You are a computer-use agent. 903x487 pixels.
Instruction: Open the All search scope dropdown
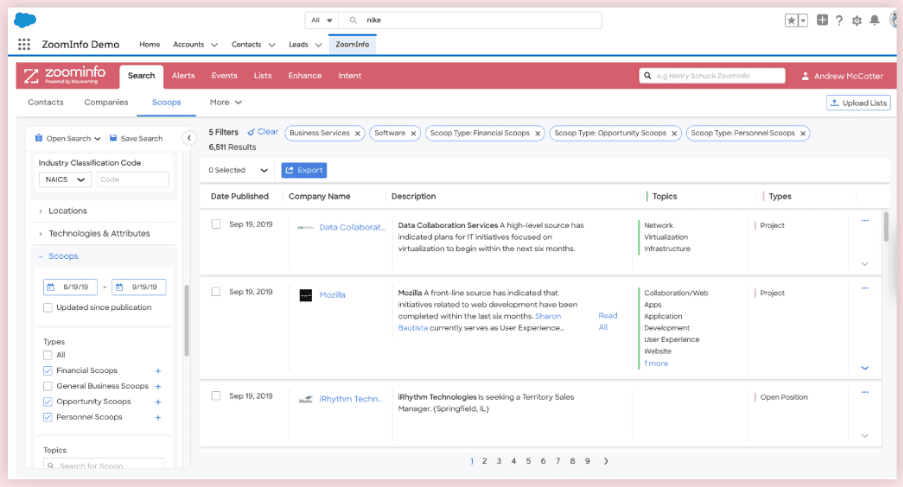pyautogui.click(x=322, y=20)
